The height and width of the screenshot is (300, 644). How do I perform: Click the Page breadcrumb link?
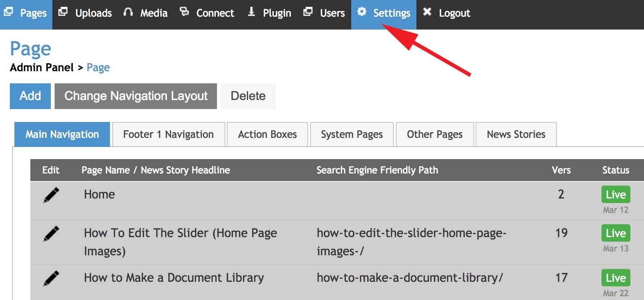[98, 67]
